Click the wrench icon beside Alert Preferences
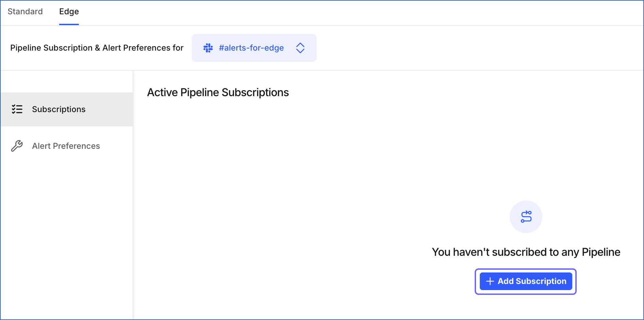The width and height of the screenshot is (644, 320). tap(17, 146)
